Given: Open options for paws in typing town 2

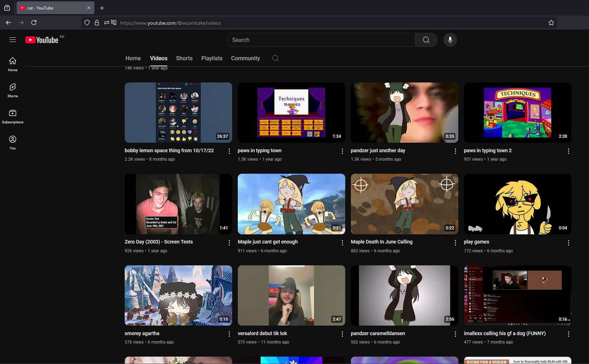Looking at the screenshot, I should coord(569,151).
